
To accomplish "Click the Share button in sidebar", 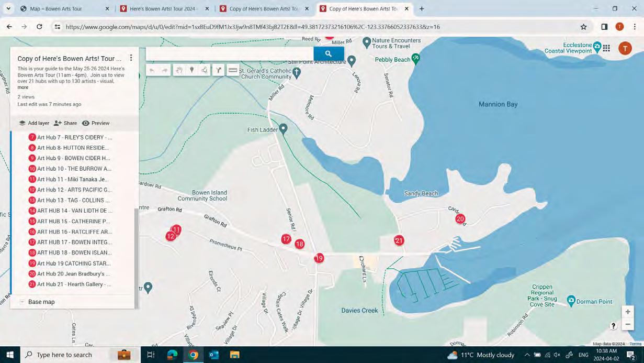I will (65, 123).
